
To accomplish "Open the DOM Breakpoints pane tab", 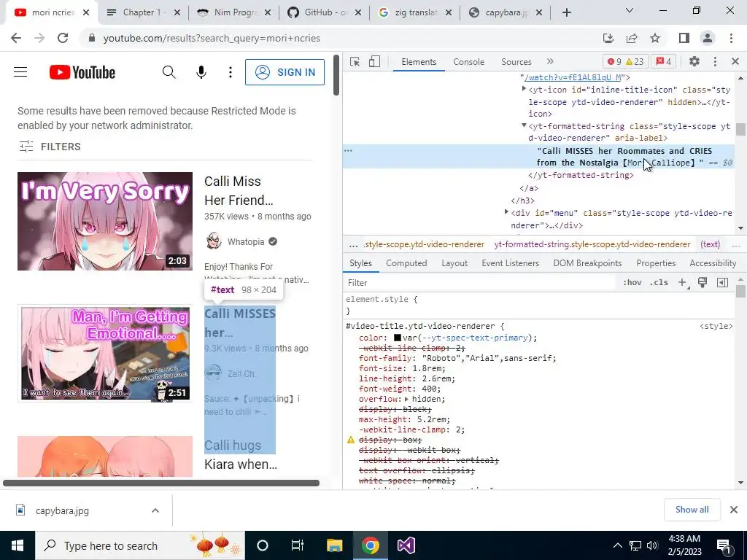I will click(x=587, y=263).
